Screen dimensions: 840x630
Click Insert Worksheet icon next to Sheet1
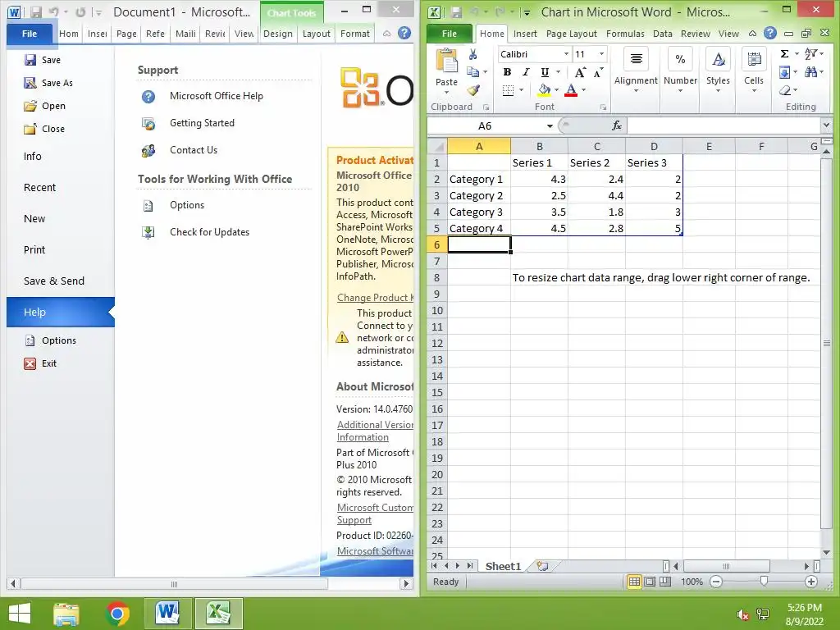(x=542, y=566)
